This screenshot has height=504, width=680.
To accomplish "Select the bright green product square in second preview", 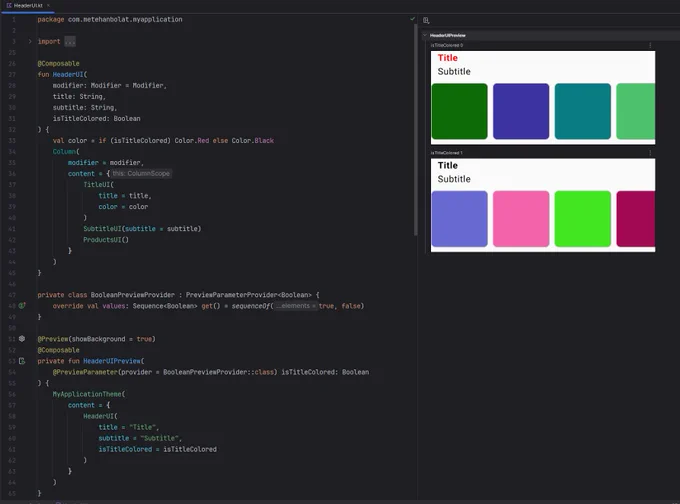I will coord(582,219).
